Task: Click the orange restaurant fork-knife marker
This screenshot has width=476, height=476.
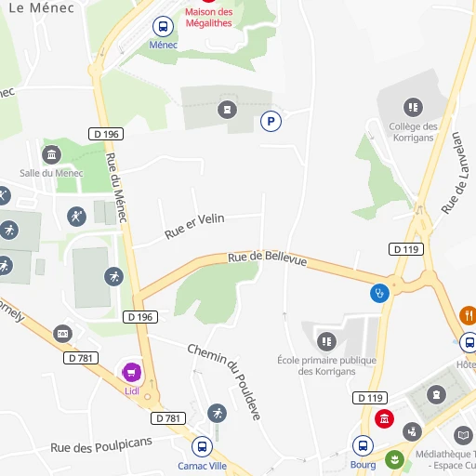Action: 468,316
